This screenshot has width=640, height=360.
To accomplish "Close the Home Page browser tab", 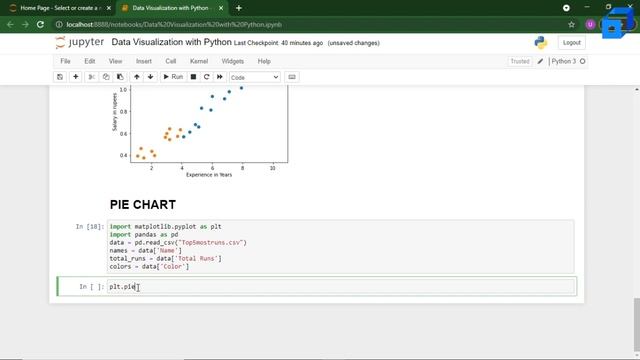I will point(109,8).
